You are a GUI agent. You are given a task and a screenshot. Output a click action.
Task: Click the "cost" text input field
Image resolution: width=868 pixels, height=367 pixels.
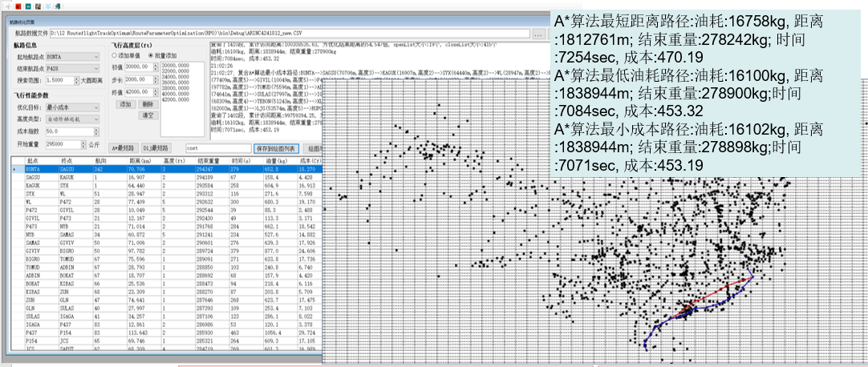[x=217, y=148]
